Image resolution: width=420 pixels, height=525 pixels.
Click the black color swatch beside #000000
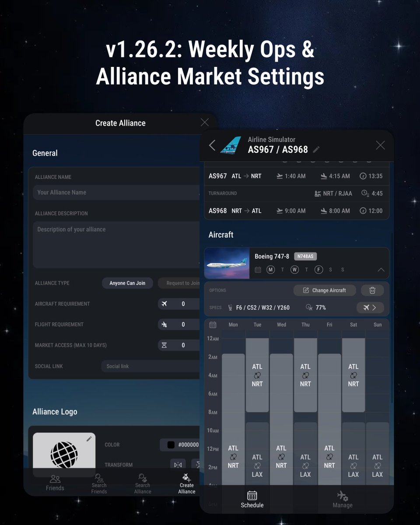coord(171,445)
